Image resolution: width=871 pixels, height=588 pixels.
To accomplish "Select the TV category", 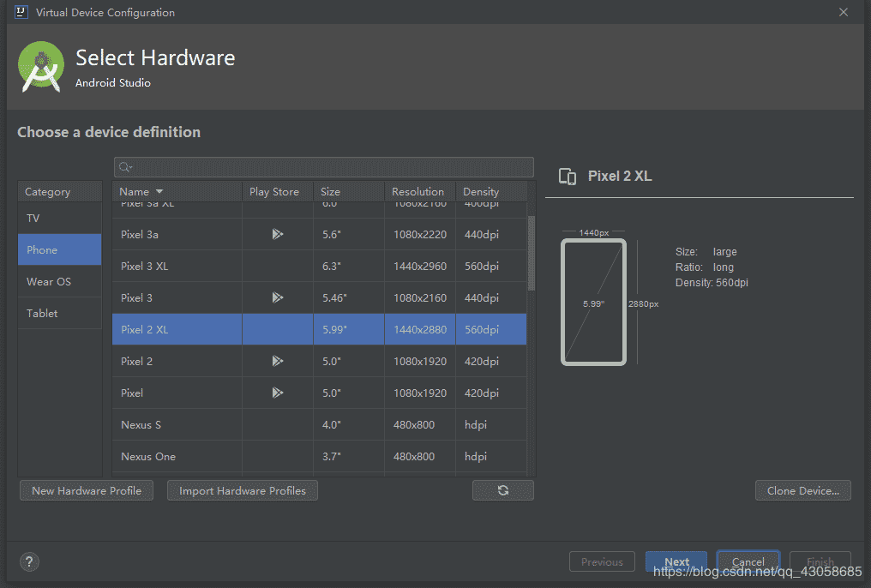I will [x=33, y=218].
